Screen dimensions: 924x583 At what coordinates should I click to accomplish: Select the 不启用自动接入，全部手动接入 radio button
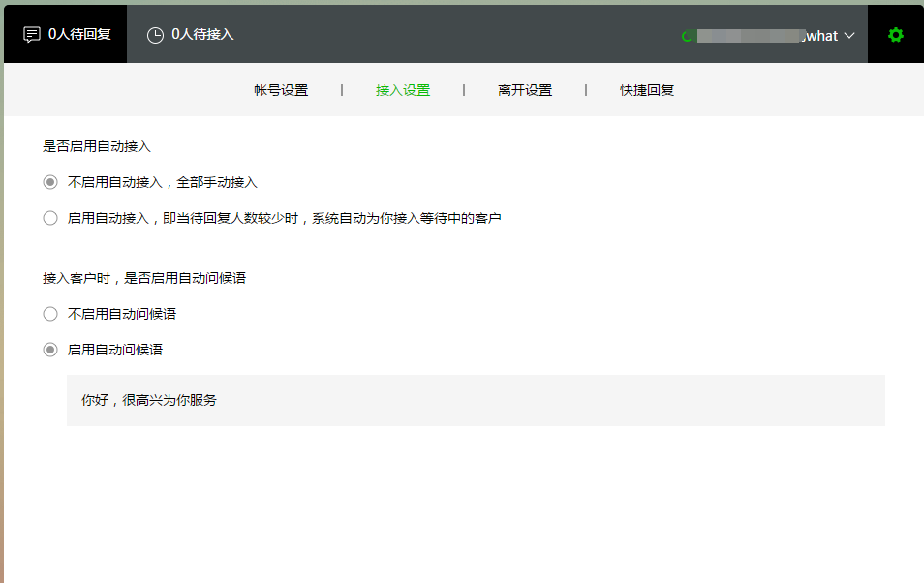tap(50, 182)
